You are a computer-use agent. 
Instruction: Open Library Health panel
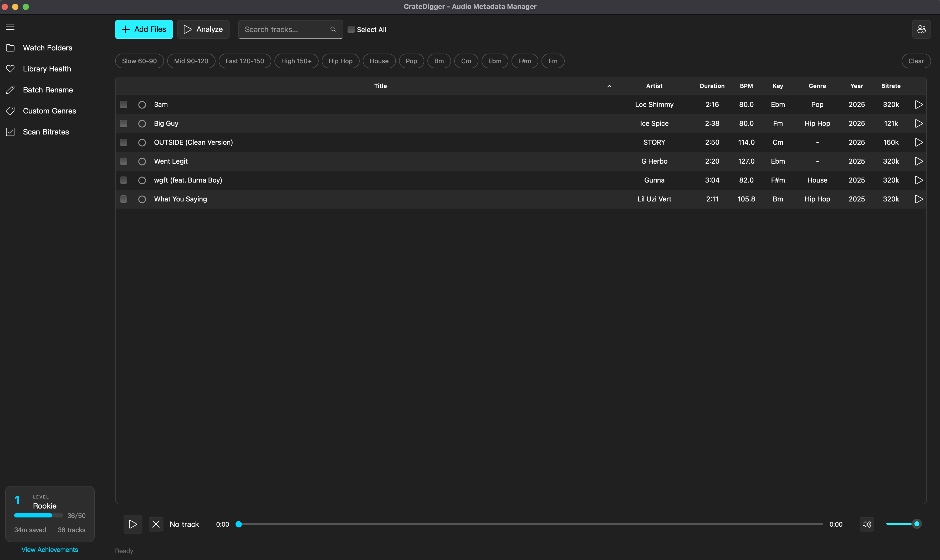[x=47, y=69]
